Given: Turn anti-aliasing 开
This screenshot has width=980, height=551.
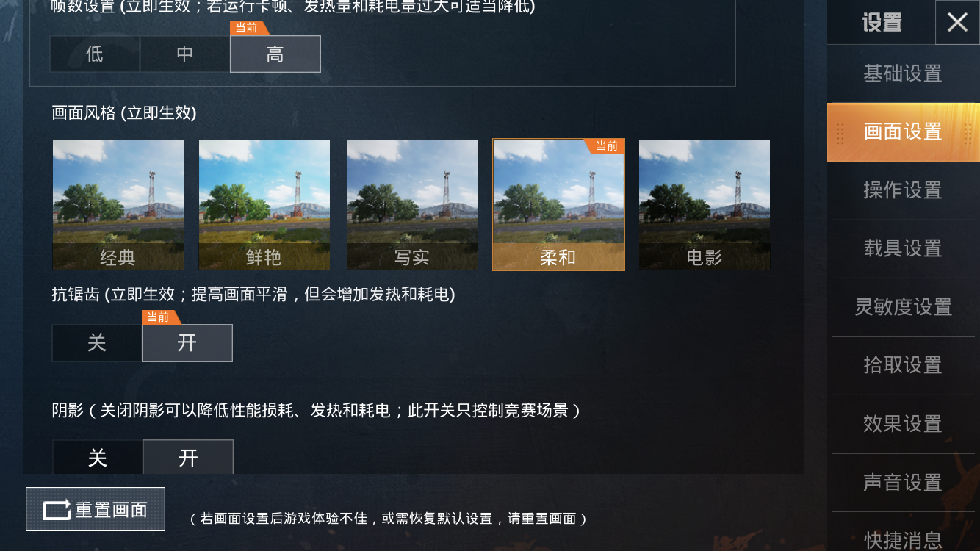Looking at the screenshot, I should (x=187, y=343).
